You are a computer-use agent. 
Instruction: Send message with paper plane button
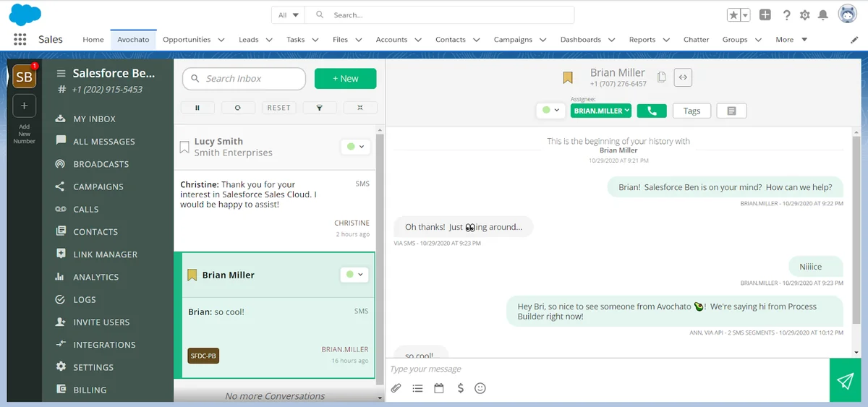pos(846,380)
